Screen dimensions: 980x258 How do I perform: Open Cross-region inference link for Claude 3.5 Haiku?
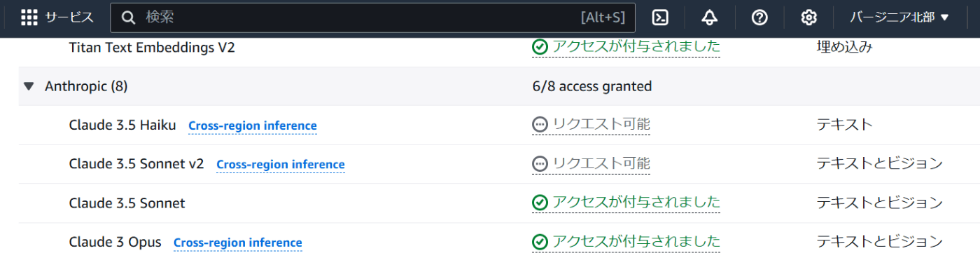point(253,126)
